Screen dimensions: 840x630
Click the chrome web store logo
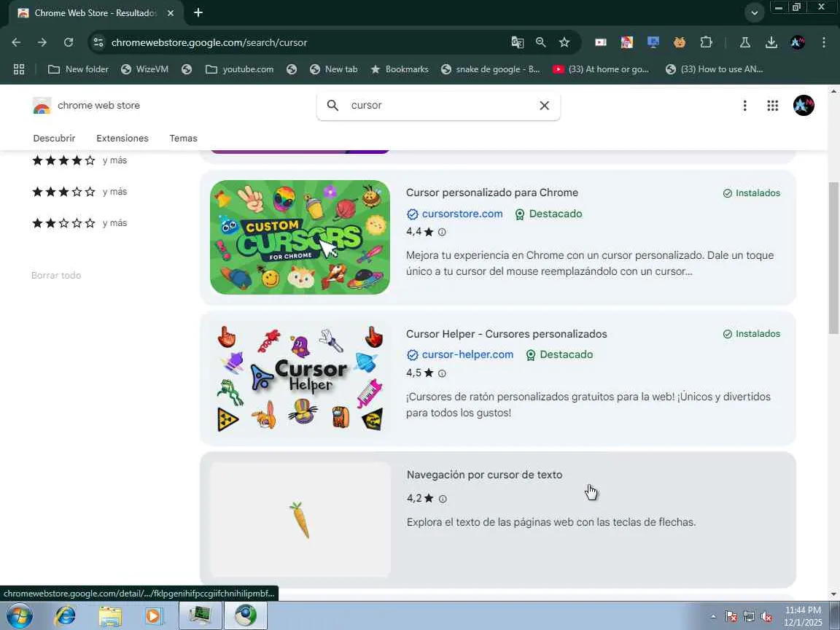tap(86, 106)
